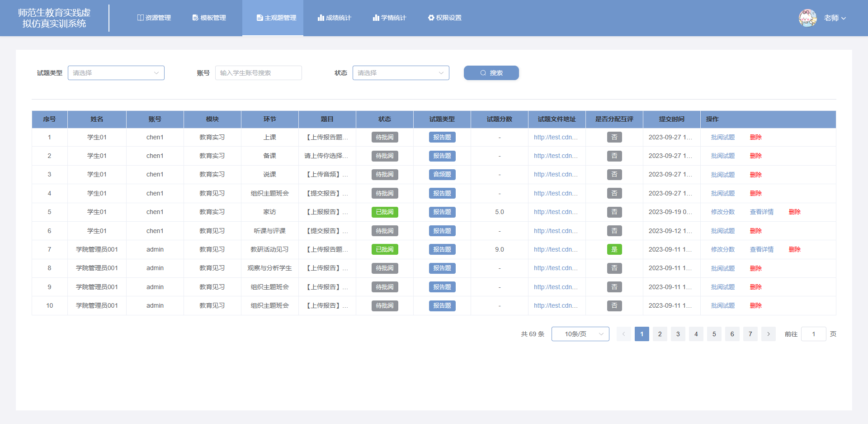Select page 5 in pagination
Screen dimensions: 868x424
pos(714,334)
